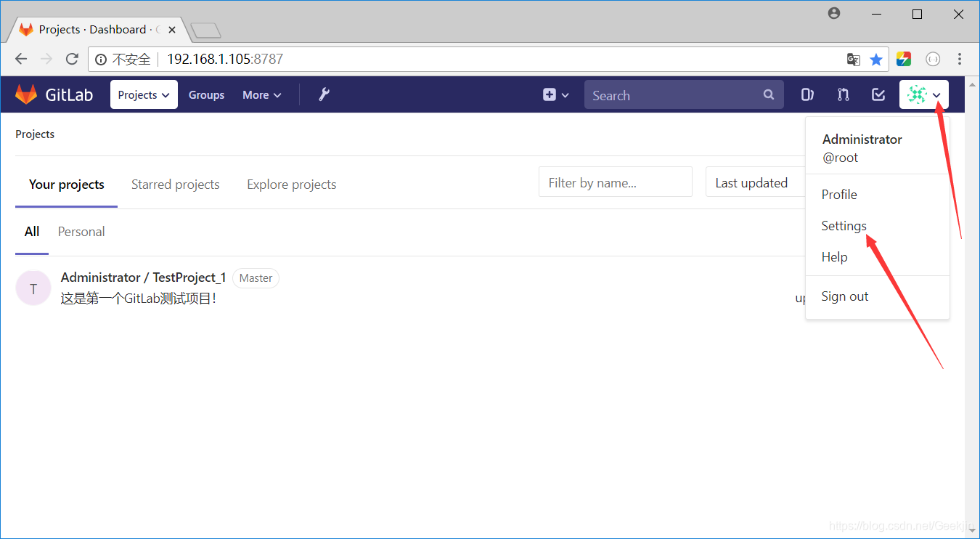
Task: Click the site info icon in address bar
Action: [101, 59]
